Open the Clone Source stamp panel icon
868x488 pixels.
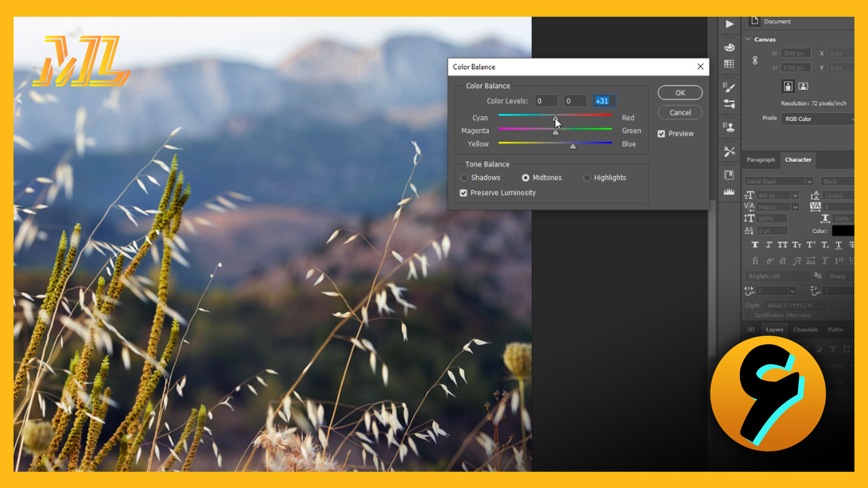[x=729, y=127]
